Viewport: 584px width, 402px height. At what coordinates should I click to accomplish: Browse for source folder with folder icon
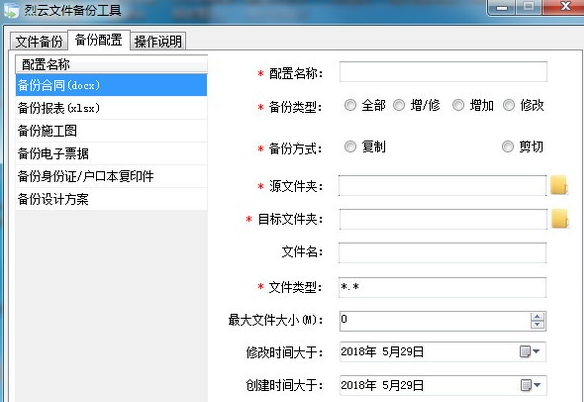click(559, 185)
